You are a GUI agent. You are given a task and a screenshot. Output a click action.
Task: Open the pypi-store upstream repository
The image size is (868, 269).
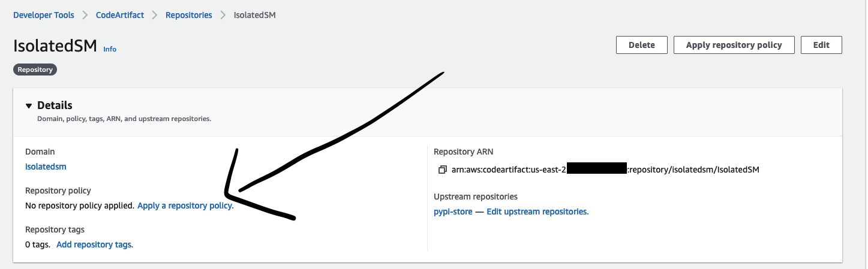pyautogui.click(x=453, y=211)
